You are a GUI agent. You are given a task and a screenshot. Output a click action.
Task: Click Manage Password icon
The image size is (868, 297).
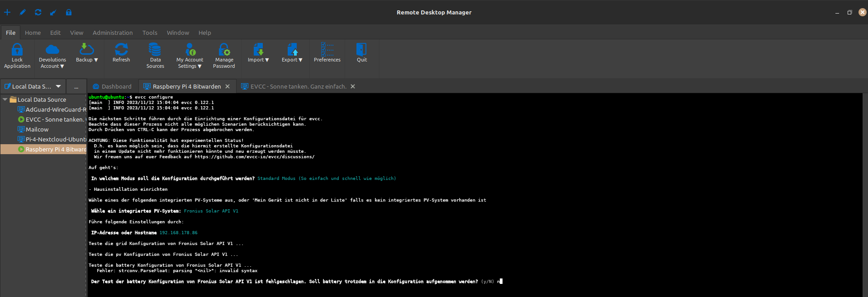[x=224, y=49]
